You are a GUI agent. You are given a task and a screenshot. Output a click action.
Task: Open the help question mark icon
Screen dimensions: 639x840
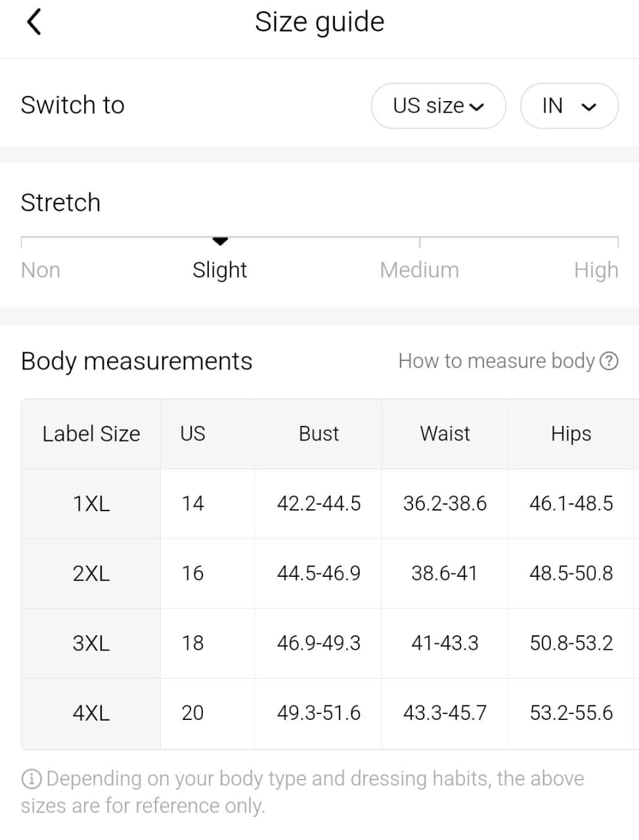click(609, 361)
